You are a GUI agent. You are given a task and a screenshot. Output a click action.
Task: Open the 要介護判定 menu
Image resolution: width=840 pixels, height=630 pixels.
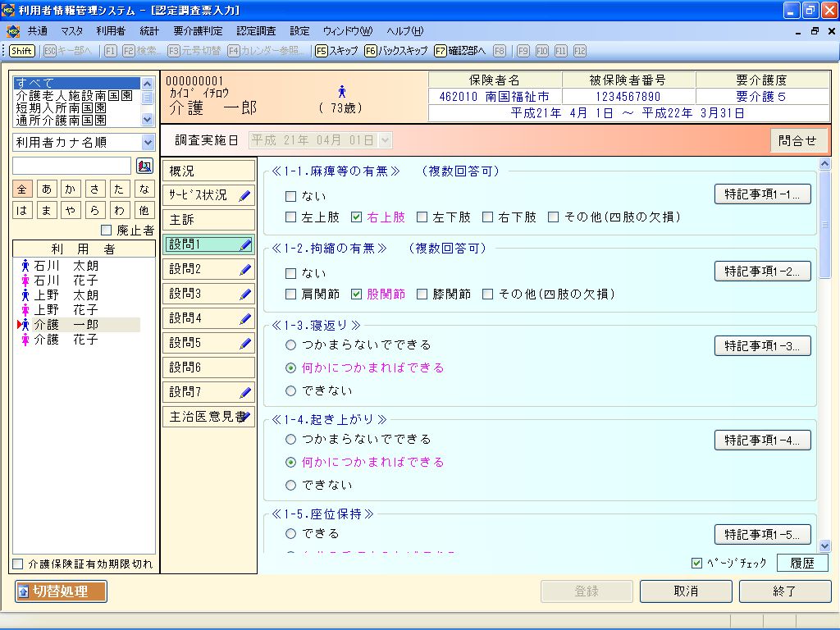click(198, 31)
